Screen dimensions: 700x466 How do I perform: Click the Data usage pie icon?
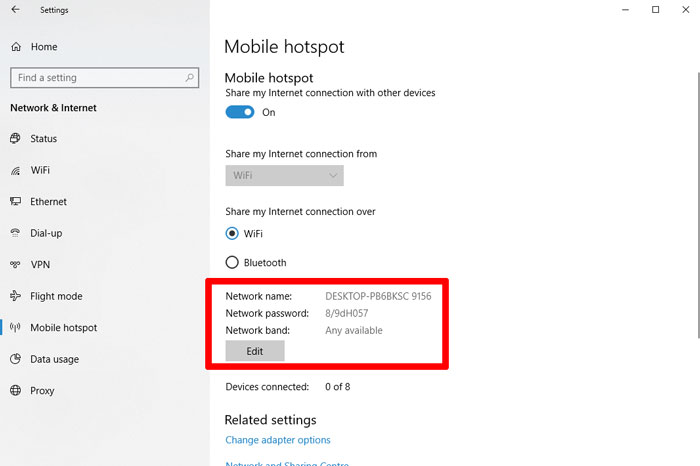16,359
